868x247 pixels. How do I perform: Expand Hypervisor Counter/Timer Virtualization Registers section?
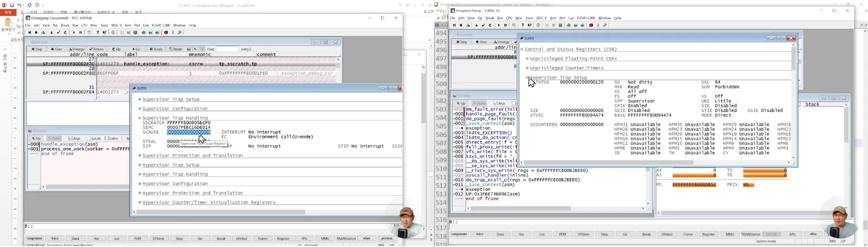point(140,202)
